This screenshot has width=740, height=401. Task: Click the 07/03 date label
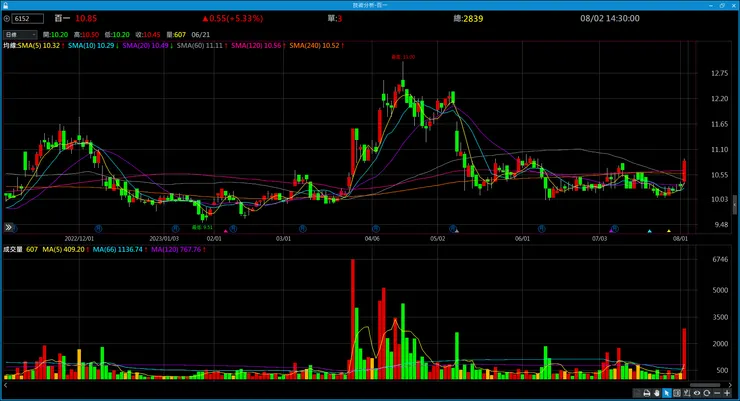point(599,238)
